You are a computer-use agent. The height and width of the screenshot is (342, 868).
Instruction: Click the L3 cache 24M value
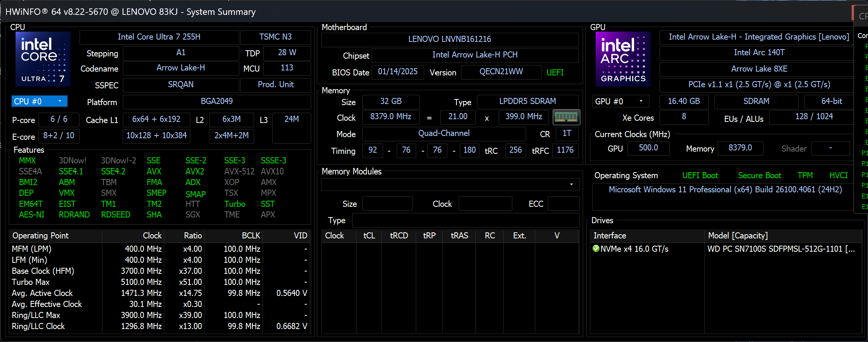pyautogui.click(x=292, y=127)
